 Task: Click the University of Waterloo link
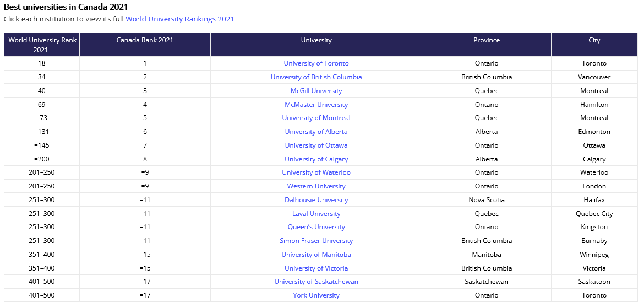click(x=316, y=172)
